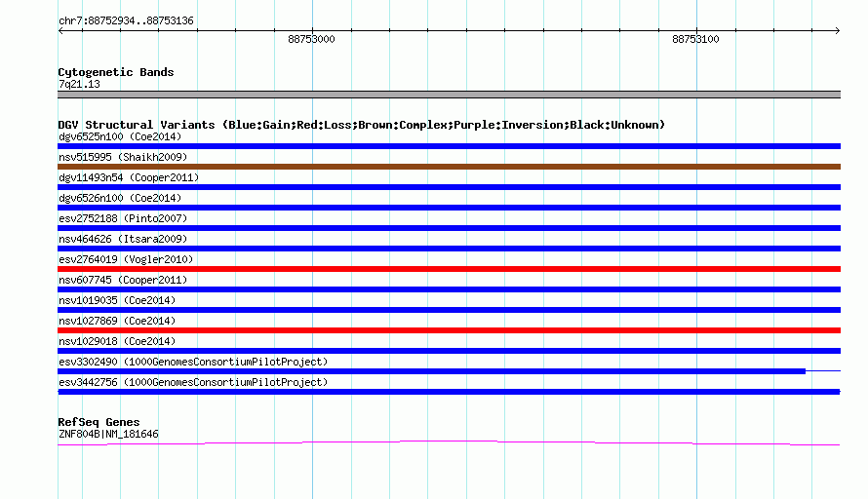Click the nsv1019035 (Coe2014) label
Image resolution: width=868 pixels, height=499 pixels.
click(117, 300)
